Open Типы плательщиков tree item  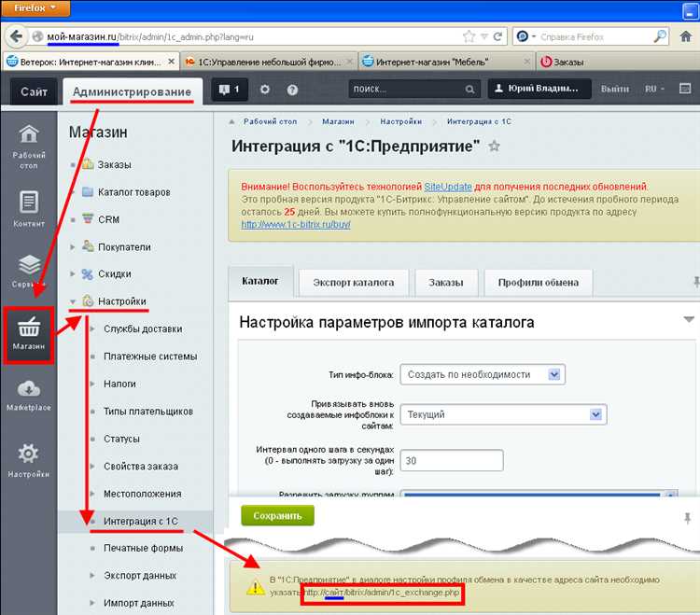click(x=148, y=412)
